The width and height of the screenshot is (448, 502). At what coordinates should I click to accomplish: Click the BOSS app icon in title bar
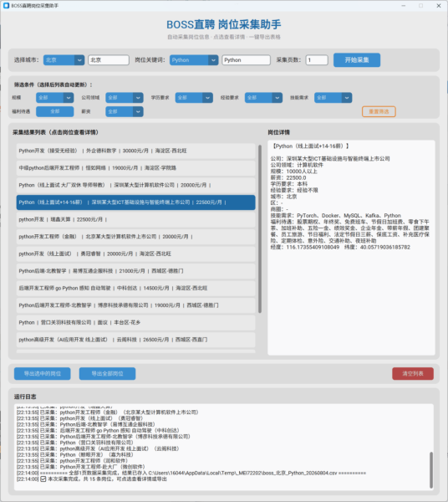coord(6,6)
